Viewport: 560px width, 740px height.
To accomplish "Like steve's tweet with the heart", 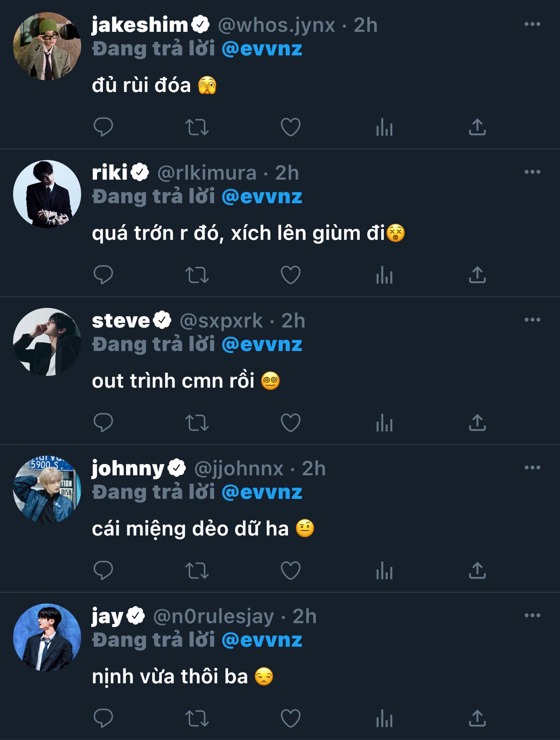I will click(290, 423).
